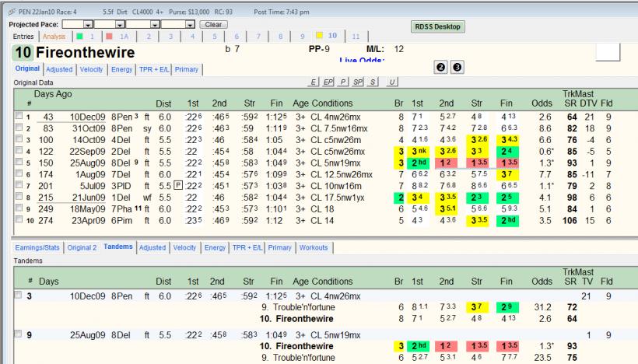
Task: Check the Tandems row 3 checkbox
Action: [19, 295]
